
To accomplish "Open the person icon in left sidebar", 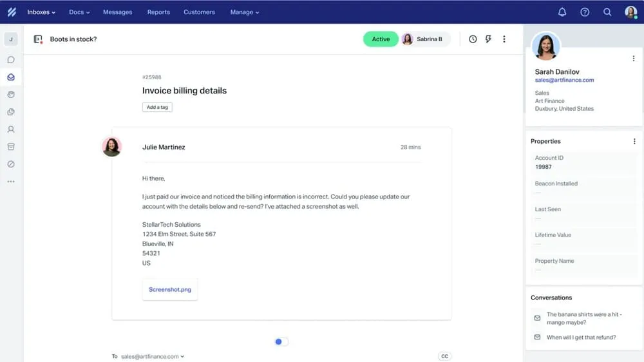I will [11, 129].
